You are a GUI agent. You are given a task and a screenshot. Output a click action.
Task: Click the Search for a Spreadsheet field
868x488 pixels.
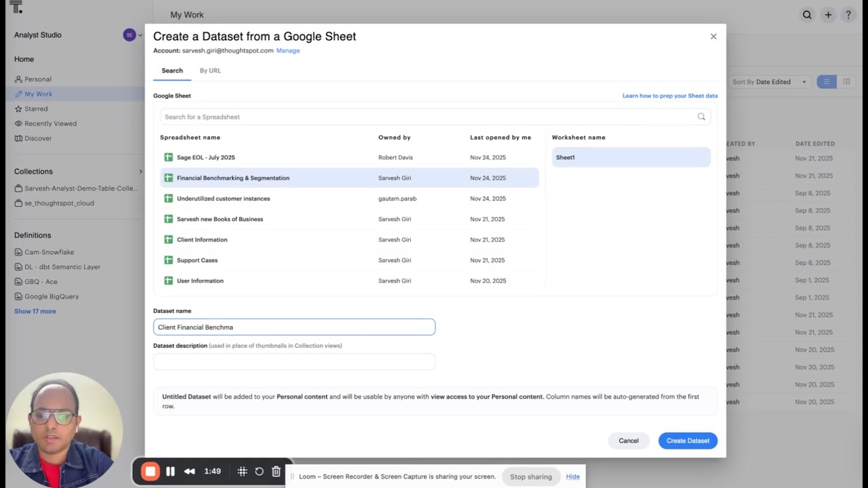(x=435, y=117)
